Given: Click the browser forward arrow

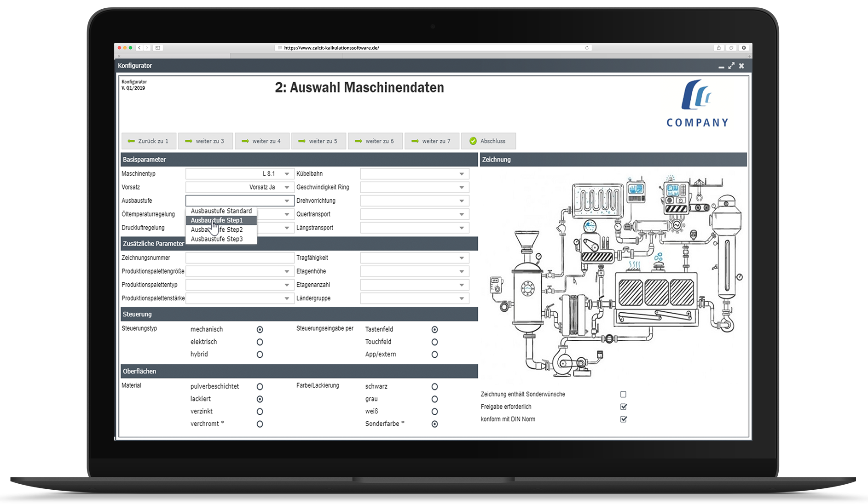Looking at the screenshot, I should 147,48.
